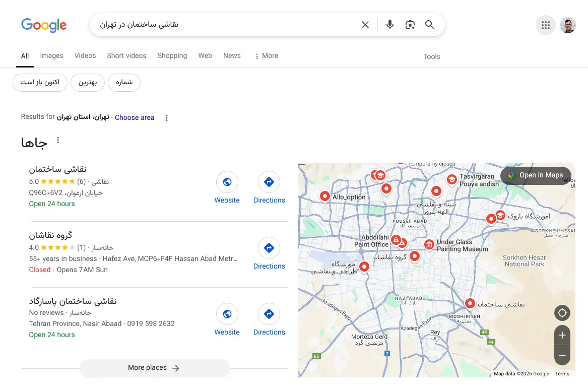
Task: Open the map with Open in Maps
Action: 536,175
